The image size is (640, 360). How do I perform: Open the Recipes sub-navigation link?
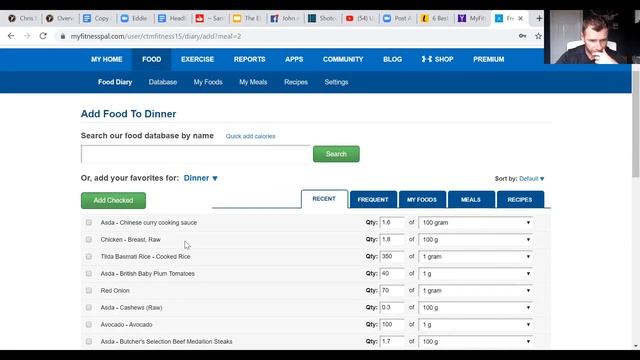coord(296,82)
